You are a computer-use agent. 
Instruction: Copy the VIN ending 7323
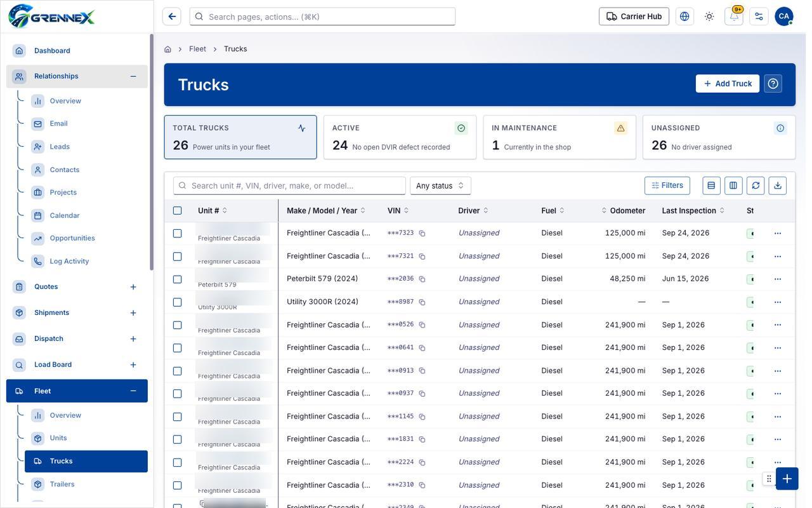coord(422,234)
